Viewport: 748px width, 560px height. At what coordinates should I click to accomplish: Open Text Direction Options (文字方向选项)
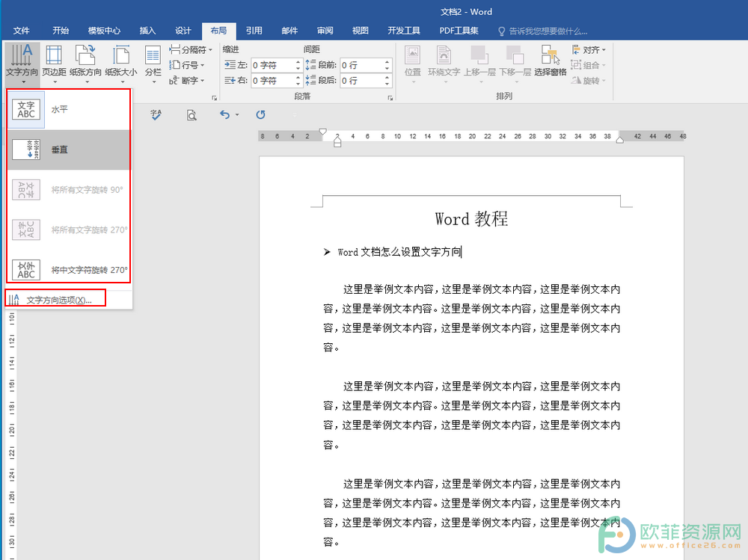click(x=55, y=300)
